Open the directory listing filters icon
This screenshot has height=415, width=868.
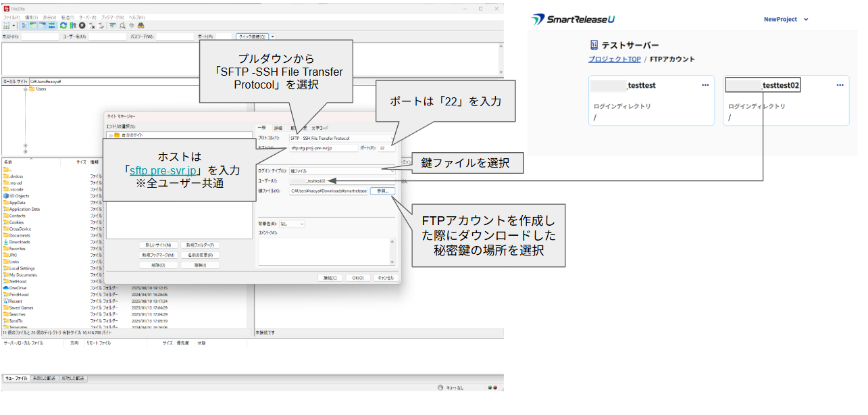click(x=112, y=26)
